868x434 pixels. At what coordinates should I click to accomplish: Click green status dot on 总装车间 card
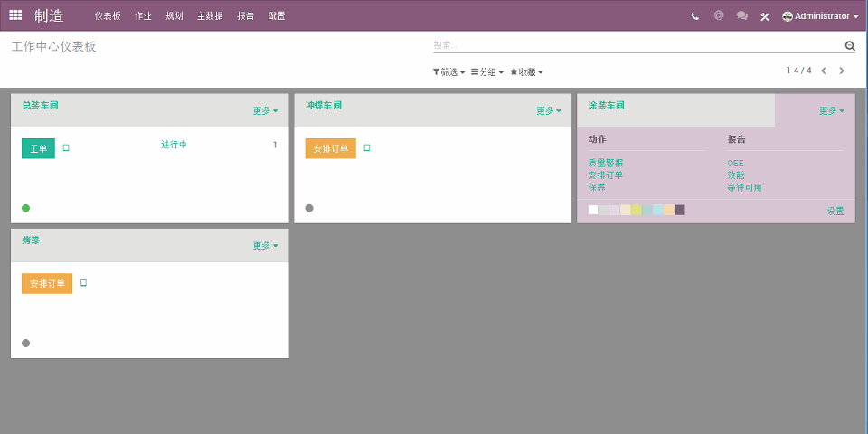25,208
